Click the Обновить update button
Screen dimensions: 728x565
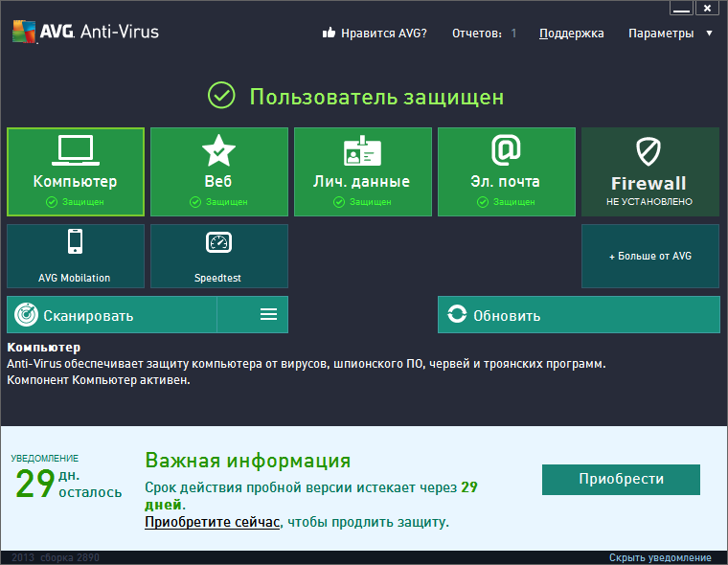[x=579, y=315]
